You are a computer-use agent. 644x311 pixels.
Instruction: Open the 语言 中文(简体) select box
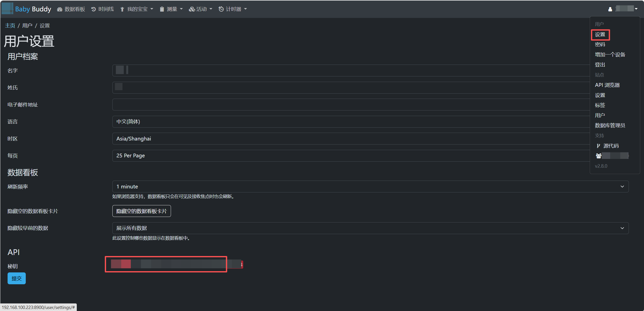pyautogui.click(x=351, y=122)
